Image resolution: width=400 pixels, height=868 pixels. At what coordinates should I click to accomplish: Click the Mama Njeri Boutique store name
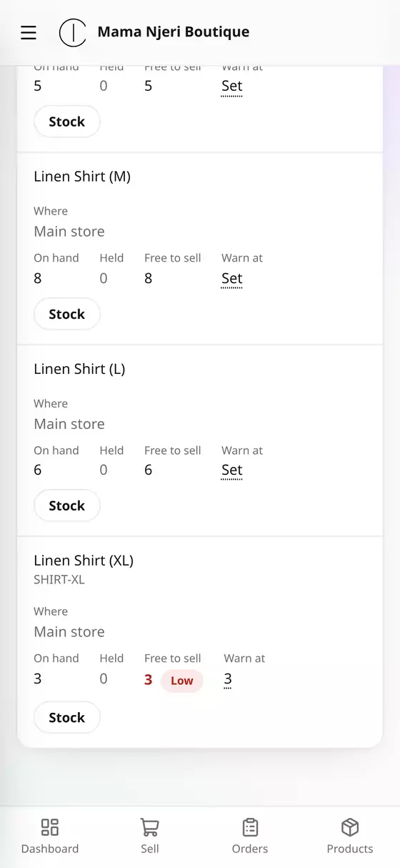pos(174,32)
